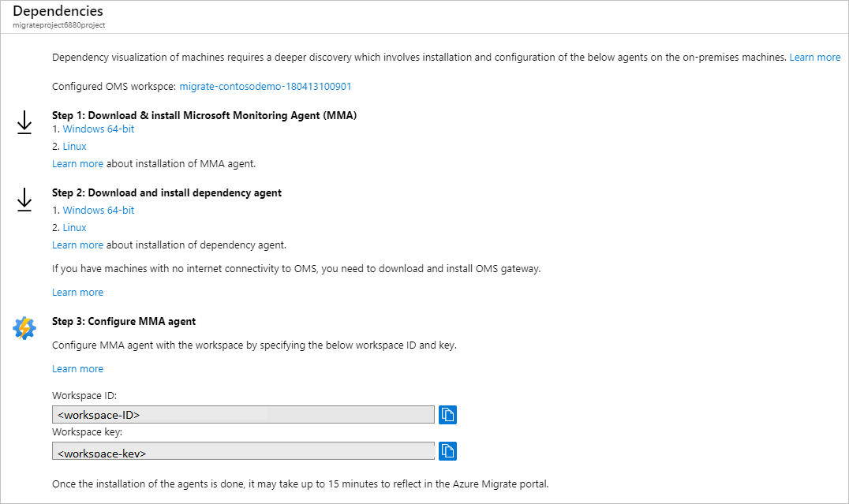This screenshot has width=849, height=504.
Task: Download the MMA Linux installer
Action: point(75,147)
